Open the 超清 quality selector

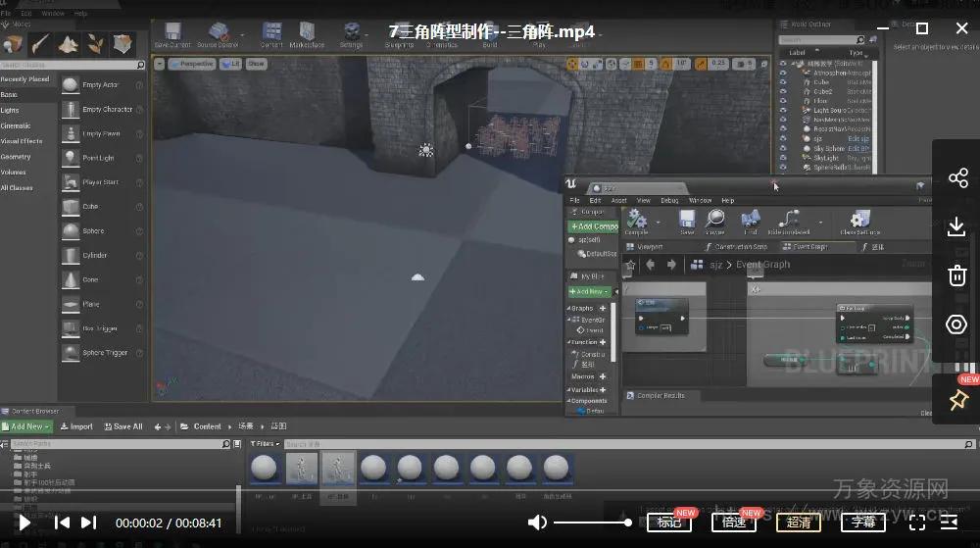click(799, 523)
